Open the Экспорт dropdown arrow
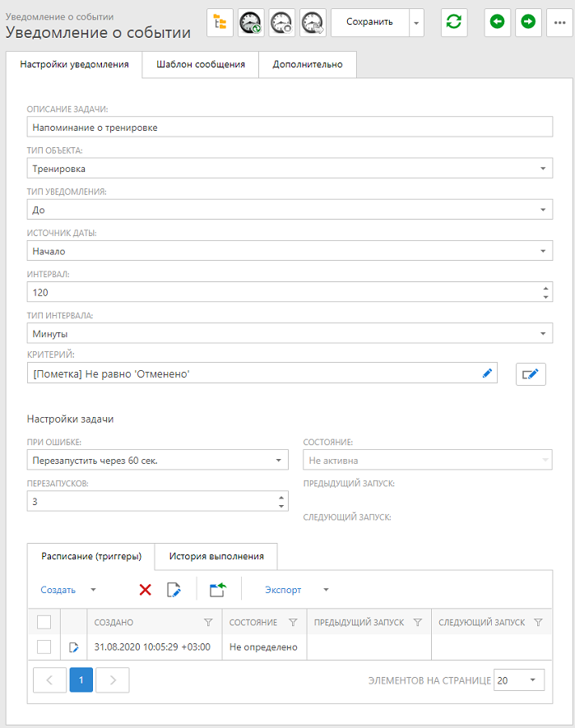 (x=326, y=590)
